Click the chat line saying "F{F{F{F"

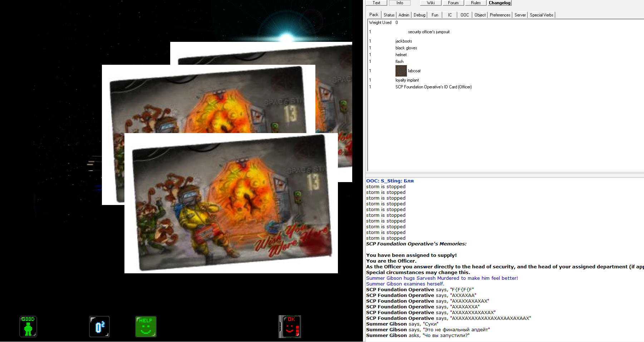click(420, 290)
